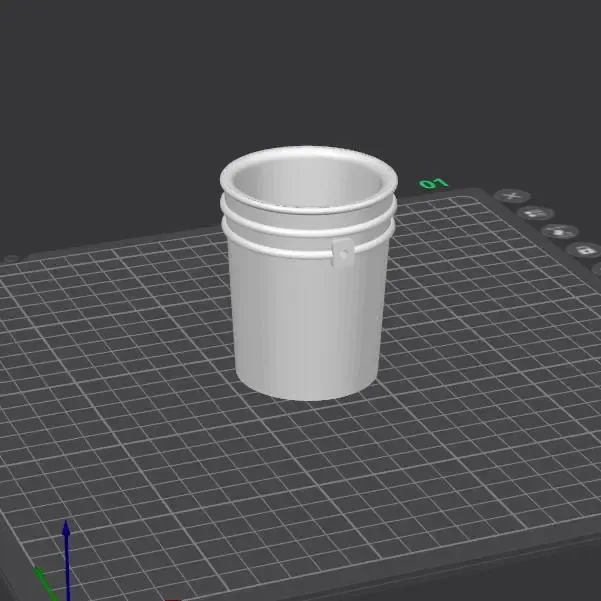Screen dimensions: 601x601
Task: Click the arrange objects icon on plate edge
Action: pos(560,232)
